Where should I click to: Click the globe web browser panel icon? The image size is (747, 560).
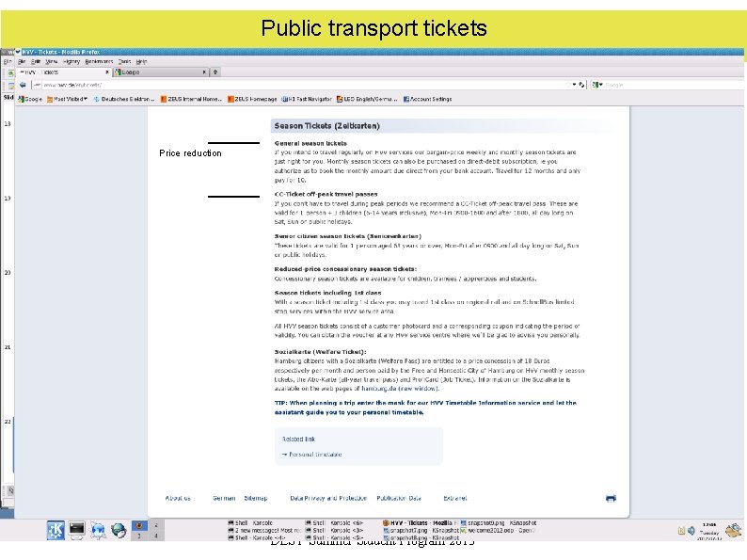click(x=119, y=530)
